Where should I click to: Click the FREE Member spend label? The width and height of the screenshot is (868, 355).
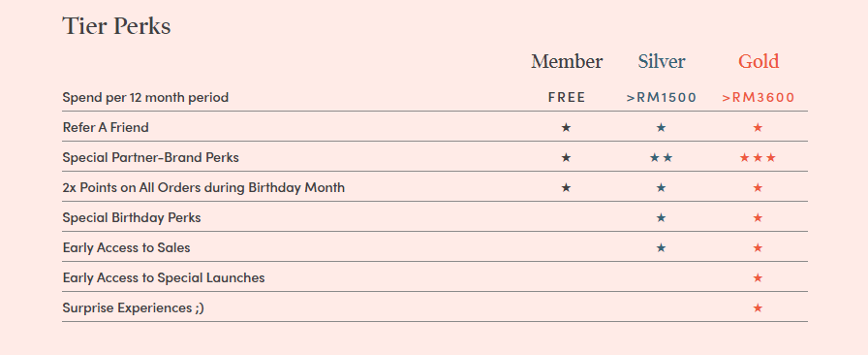(567, 98)
